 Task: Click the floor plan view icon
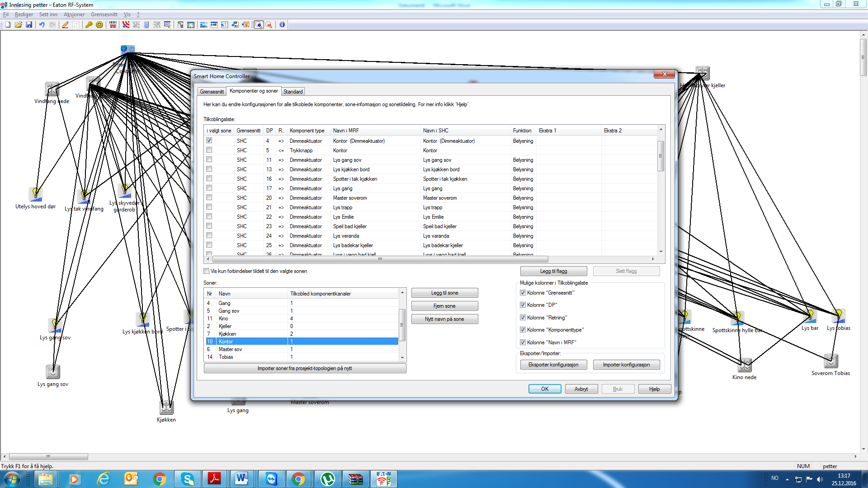pyautogui.click(x=191, y=25)
